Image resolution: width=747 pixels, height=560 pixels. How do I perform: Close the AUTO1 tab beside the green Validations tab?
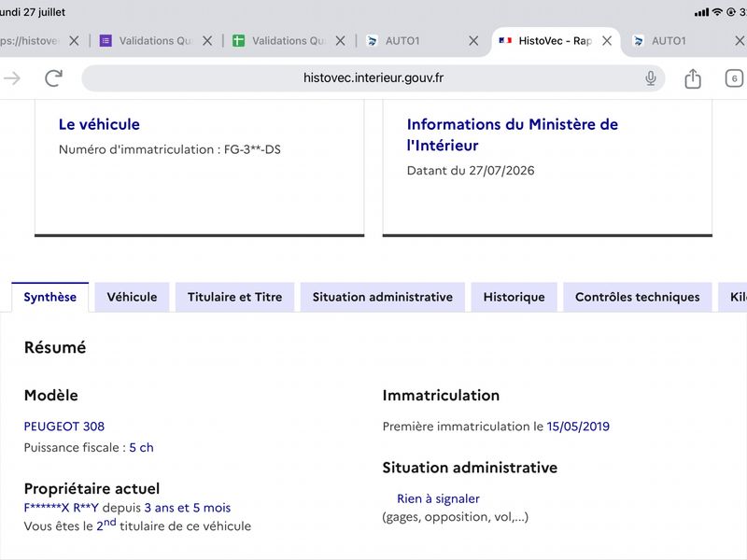coord(473,41)
